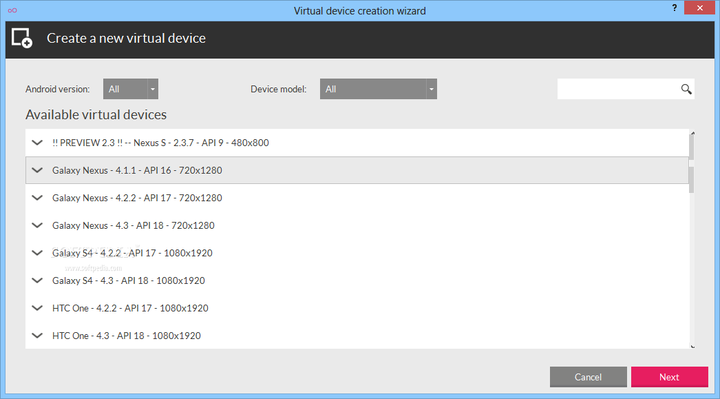The height and width of the screenshot is (399, 720).
Task: Expand the Nexus S 2.3.7 preview entry
Action: [x=37, y=143]
